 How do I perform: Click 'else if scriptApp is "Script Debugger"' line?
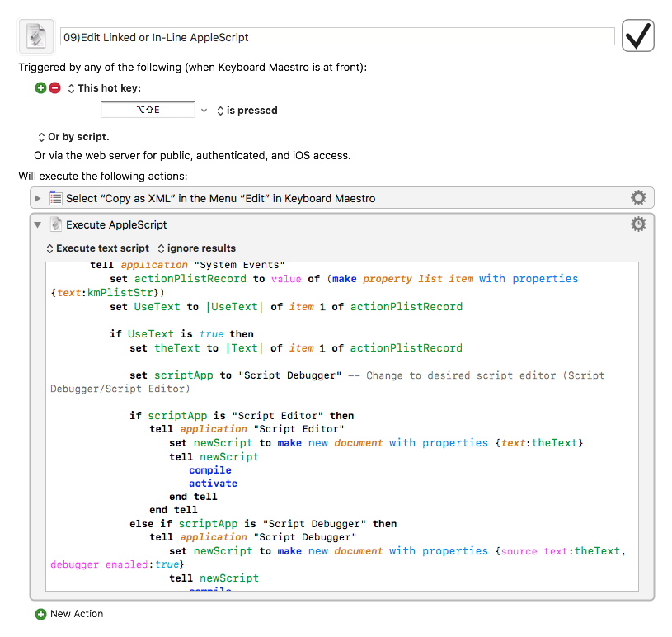(x=263, y=524)
